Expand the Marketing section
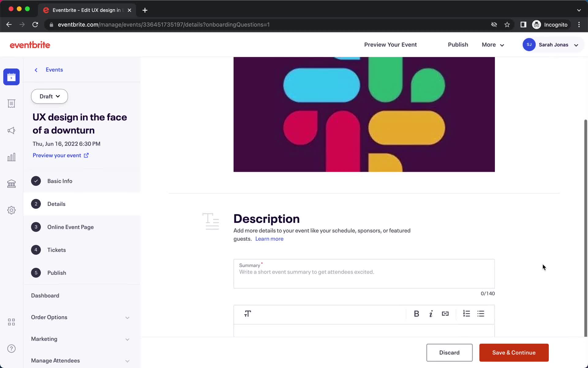The width and height of the screenshot is (588, 368). [127, 339]
